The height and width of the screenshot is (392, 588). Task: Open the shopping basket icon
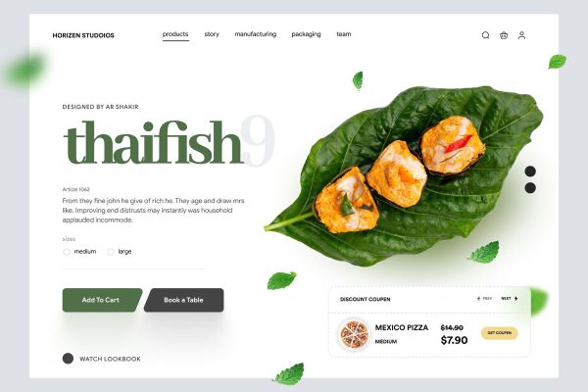pos(504,35)
